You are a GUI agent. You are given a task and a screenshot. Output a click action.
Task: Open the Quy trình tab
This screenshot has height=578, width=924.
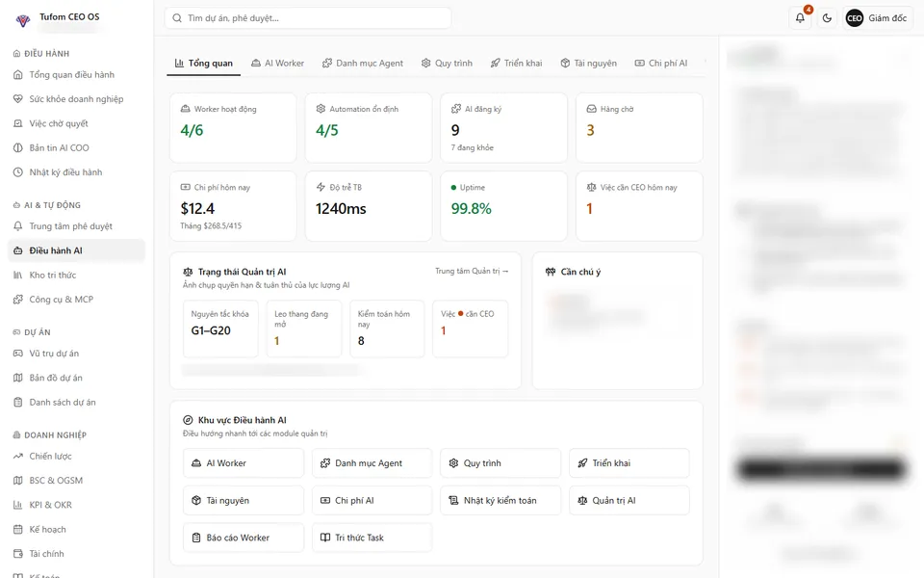pos(447,64)
